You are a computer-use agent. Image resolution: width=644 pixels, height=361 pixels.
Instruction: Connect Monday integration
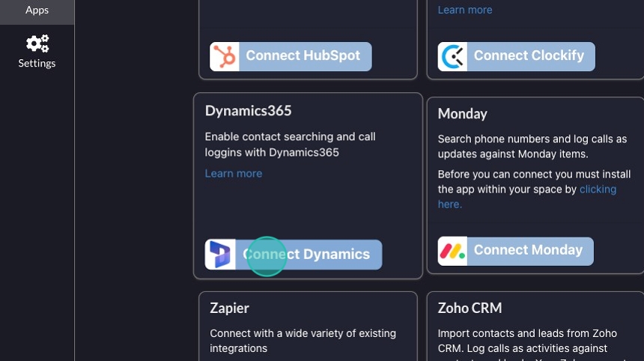(516, 252)
